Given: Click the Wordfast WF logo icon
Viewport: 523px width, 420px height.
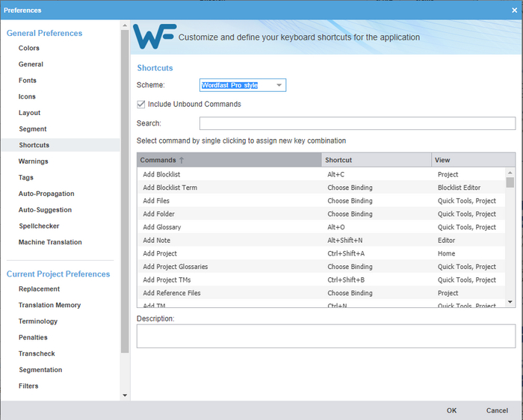Looking at the screenshot, I should [154, 37].
